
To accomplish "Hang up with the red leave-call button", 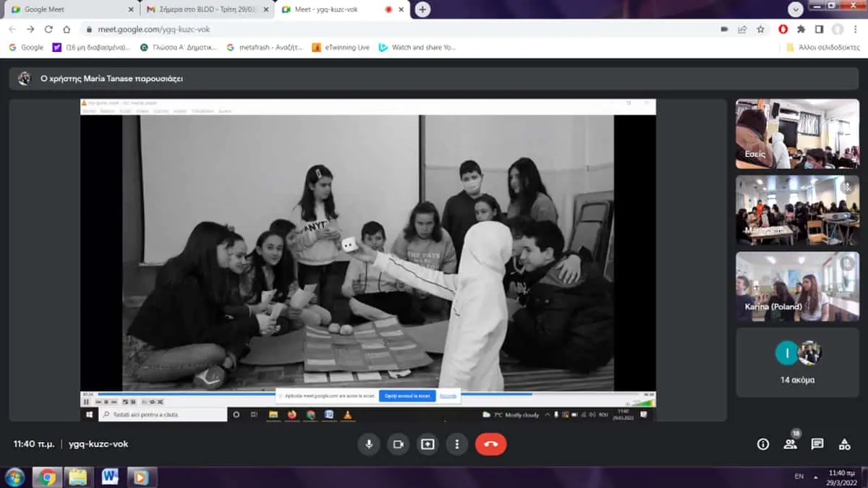I will (x=490, y=445).
